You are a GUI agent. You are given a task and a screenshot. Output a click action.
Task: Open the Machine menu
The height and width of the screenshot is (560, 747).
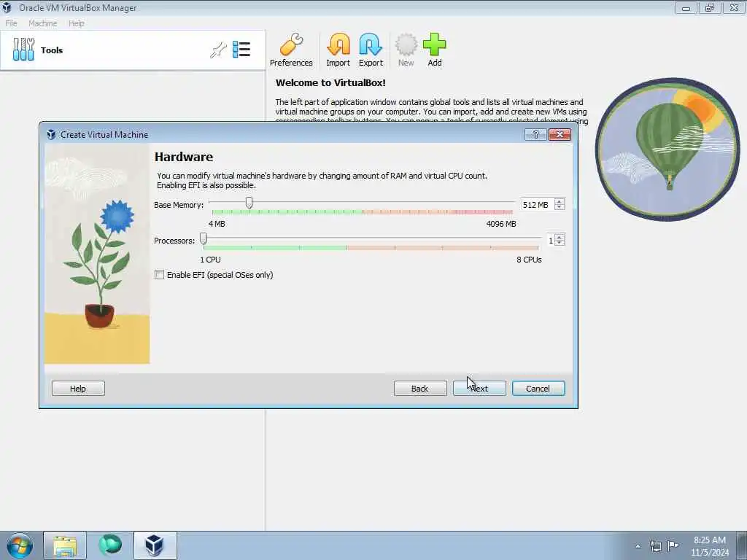43,23
